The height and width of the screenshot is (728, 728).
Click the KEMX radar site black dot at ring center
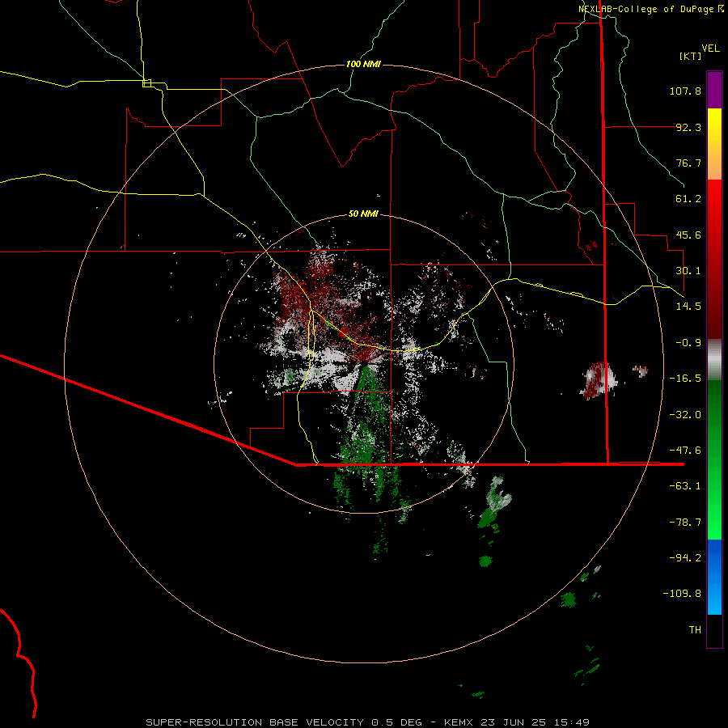point(365,362)
